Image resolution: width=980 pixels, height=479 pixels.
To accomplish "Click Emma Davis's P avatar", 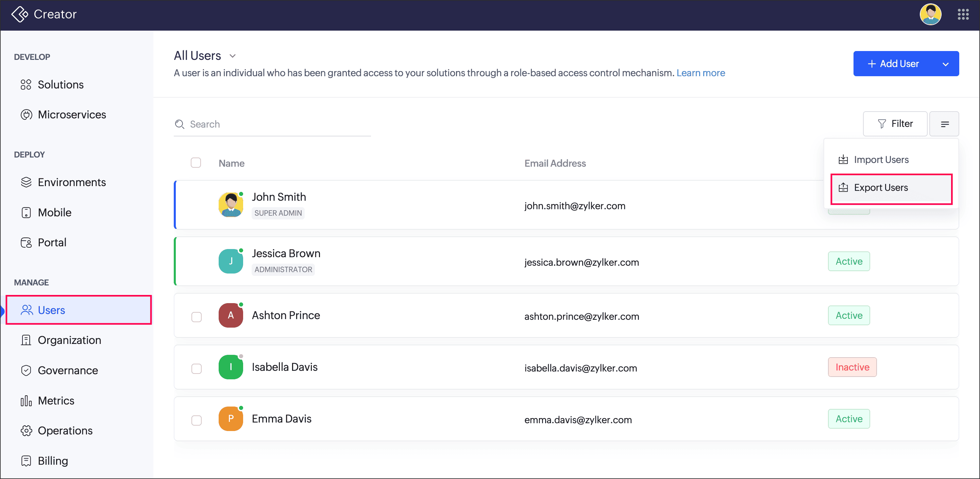I will coord(231,418).
